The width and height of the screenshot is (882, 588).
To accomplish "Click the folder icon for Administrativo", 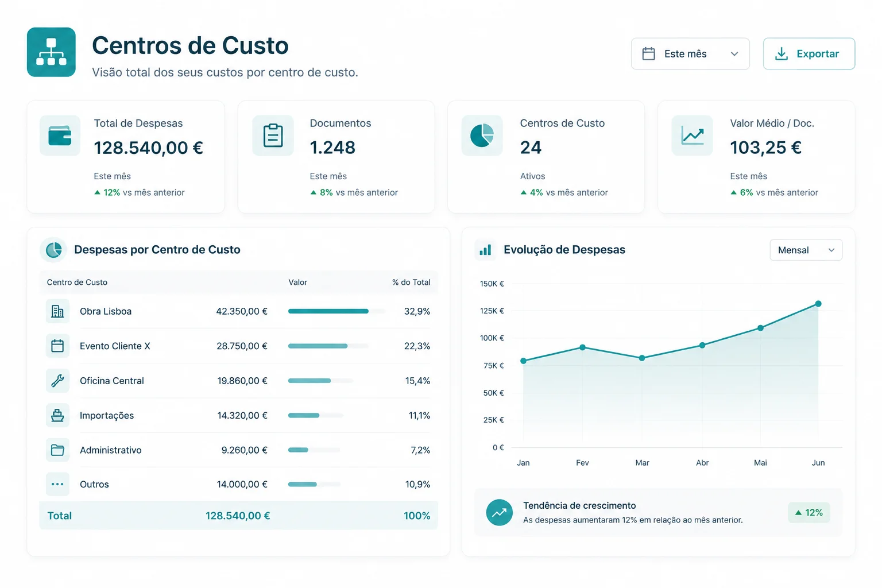I will [57, 450].
